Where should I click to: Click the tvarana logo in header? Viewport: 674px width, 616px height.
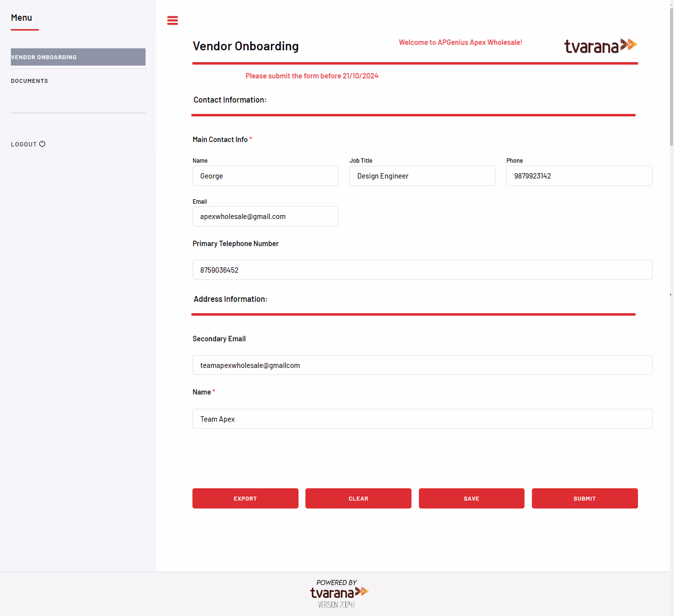coord(600,45)
